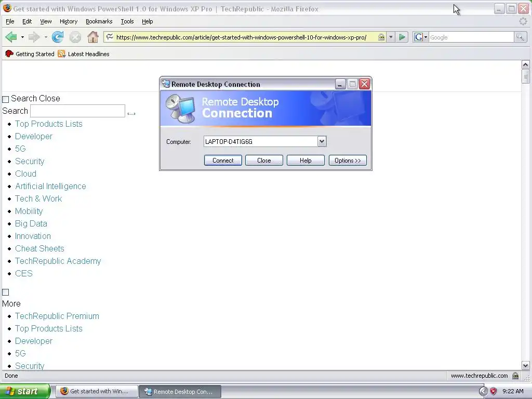This screenshot has height=399, width=532.
Task: Open the forward history dropdown arrow
Action: point(46,37)
